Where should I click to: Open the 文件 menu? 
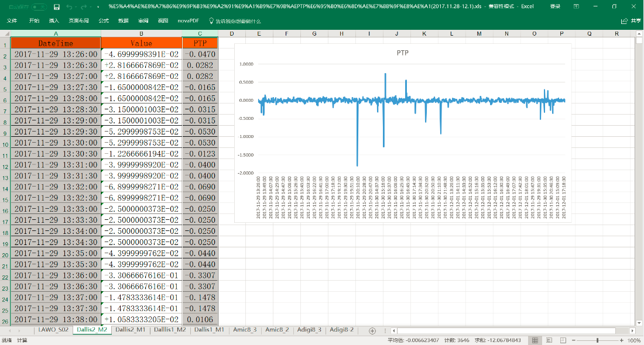point(12,20)
